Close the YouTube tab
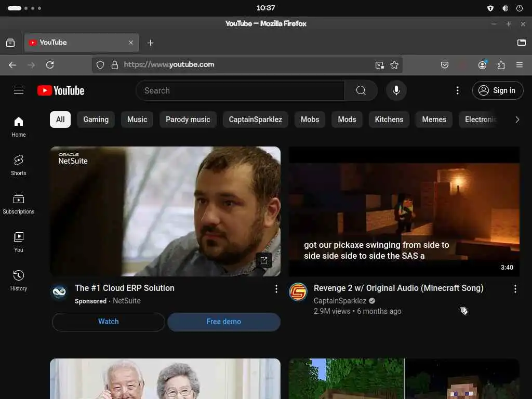 tap(131, 43)
